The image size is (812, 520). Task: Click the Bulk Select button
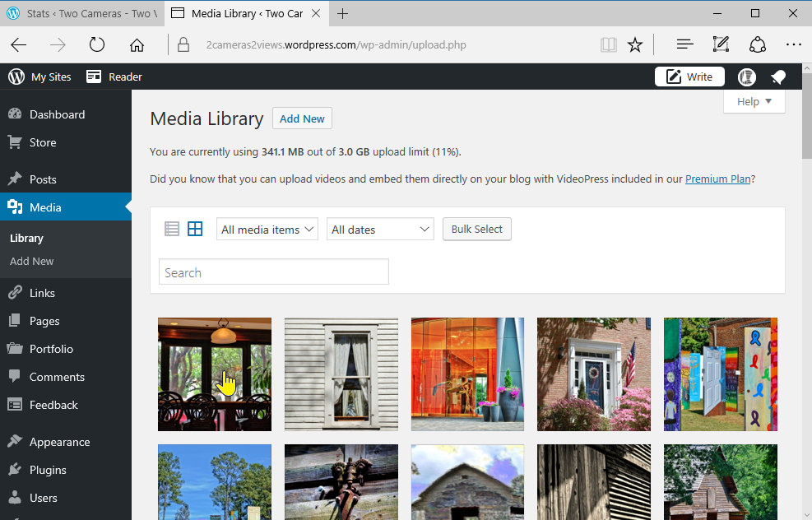[x=477, y=229]
